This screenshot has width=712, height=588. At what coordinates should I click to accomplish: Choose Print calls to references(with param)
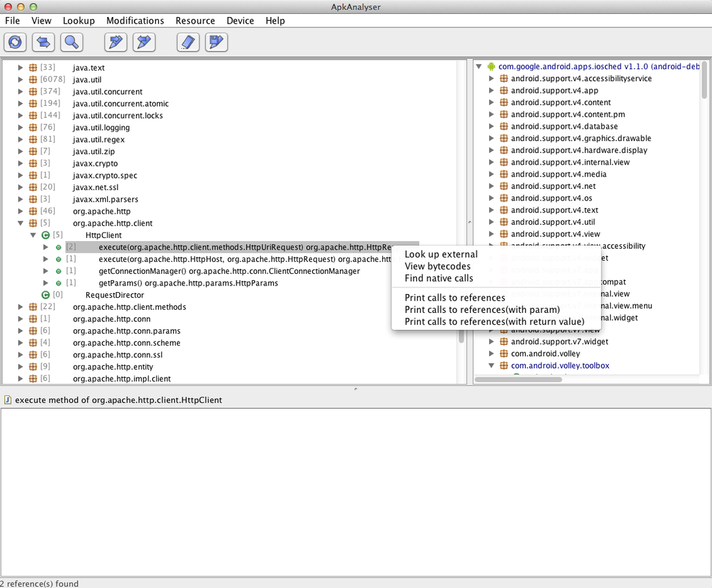coord(496,310)
